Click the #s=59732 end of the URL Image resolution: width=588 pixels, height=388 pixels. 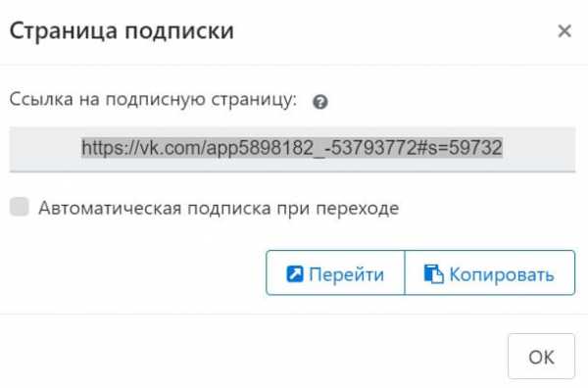pyautogui.click(x=460, y=147)
